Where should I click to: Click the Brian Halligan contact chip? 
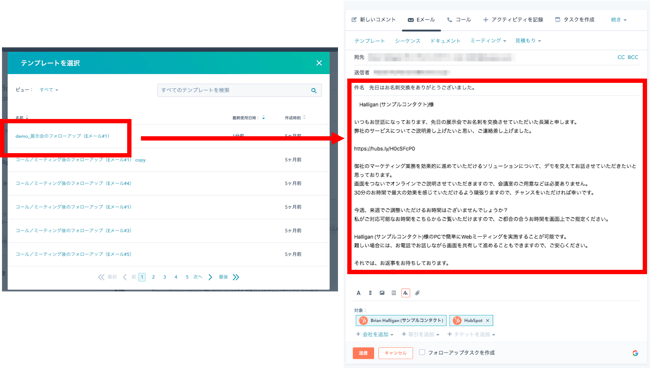(x=401, y=320)
